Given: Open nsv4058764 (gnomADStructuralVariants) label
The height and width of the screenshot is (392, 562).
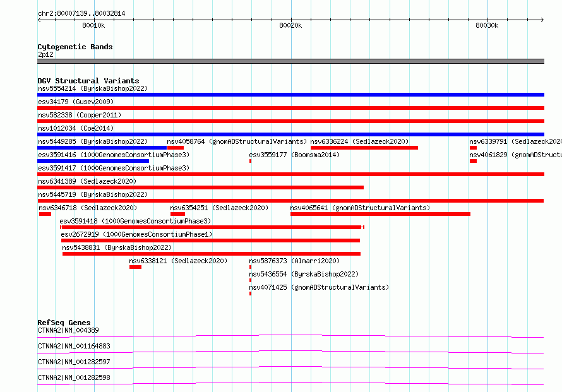Looking at the screenshot, I should (237, 141).
